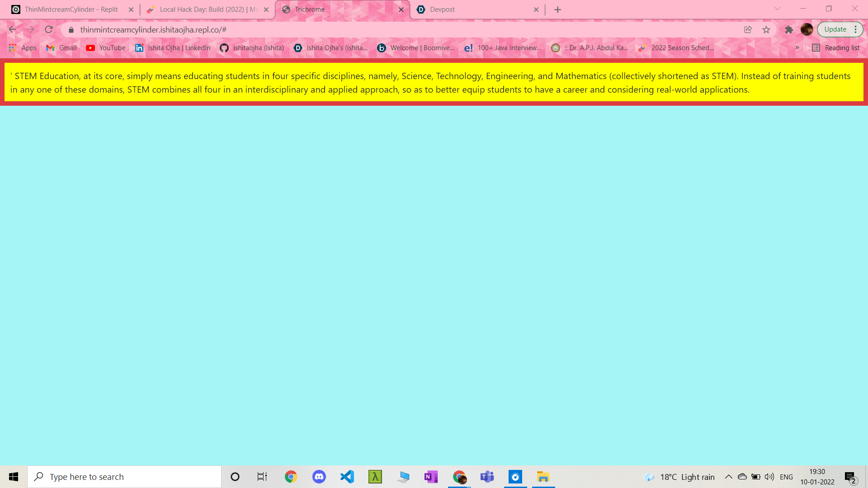
Task: Open the Reading list panel
Action: pyautogui.click(x=836, y=48)
